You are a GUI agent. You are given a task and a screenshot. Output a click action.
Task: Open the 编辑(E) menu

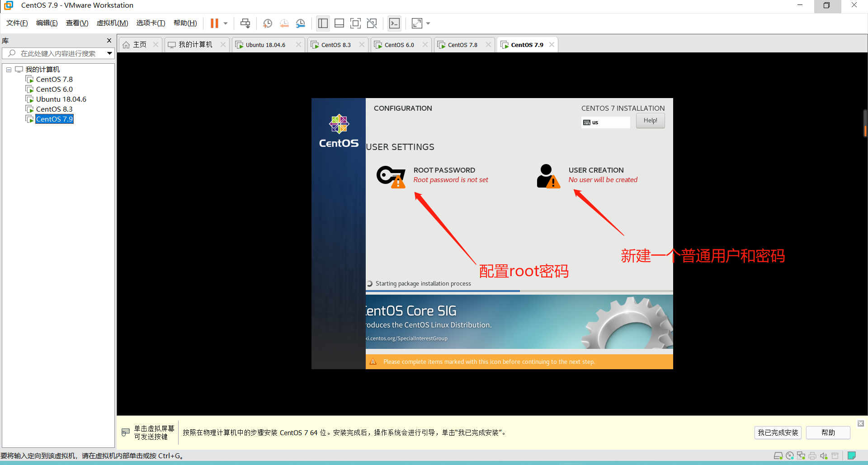coord(47,23)
